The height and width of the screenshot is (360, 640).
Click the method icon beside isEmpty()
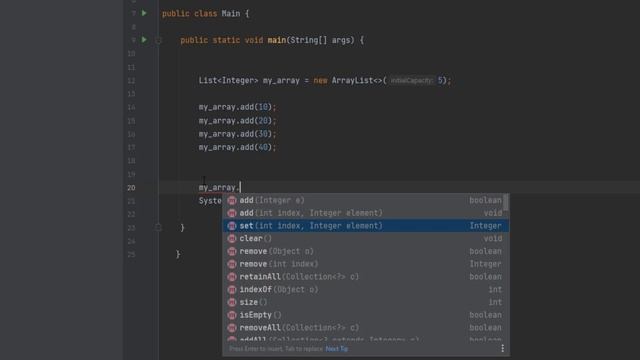(232, 315)
